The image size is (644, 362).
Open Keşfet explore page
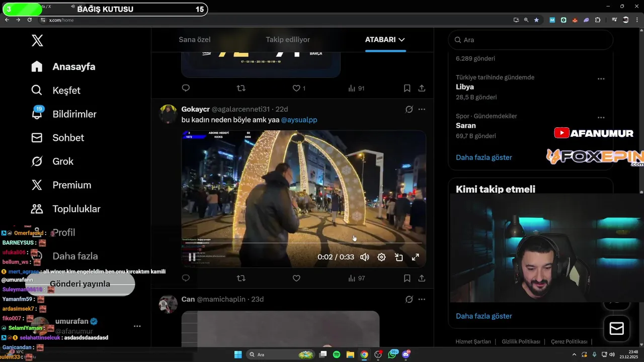pyautogui.click(x=56, y=90)
